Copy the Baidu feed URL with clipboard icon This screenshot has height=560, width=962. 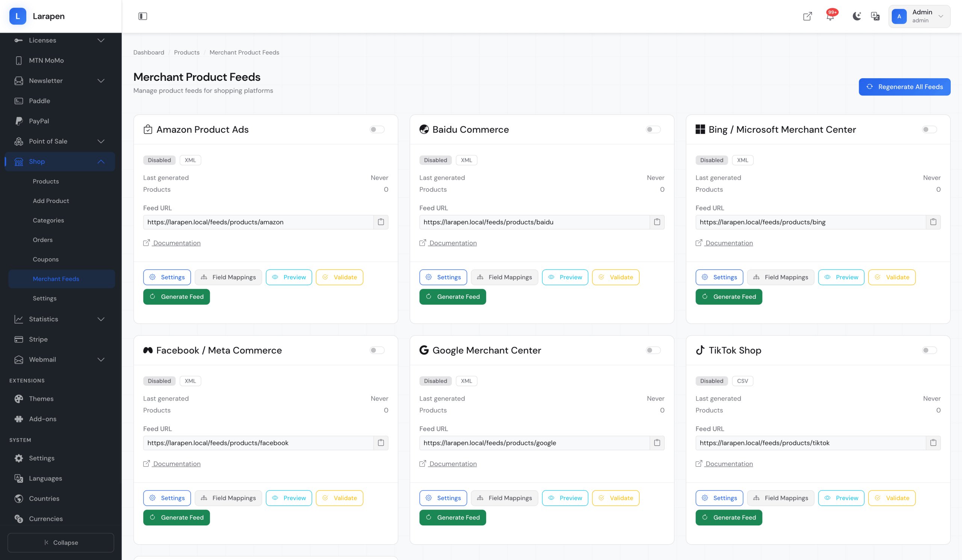tap(656, 222)
